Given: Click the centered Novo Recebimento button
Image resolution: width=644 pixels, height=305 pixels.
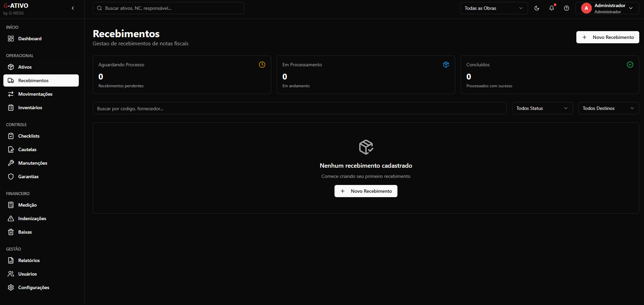Looking at the screenshot, I should click(x=366, y=191).
